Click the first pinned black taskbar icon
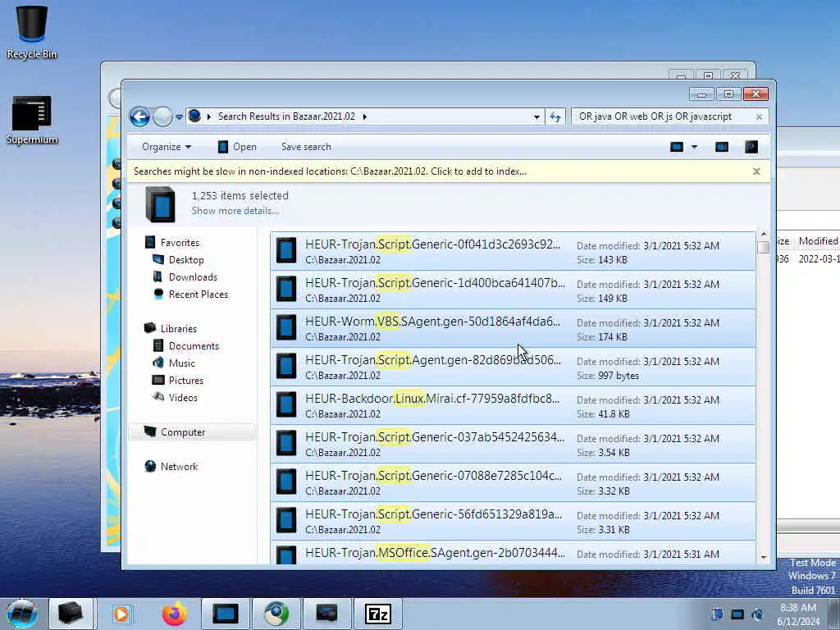Image resolution: width=840 pixels, height=630 pixels. click(x=71, y=614)
